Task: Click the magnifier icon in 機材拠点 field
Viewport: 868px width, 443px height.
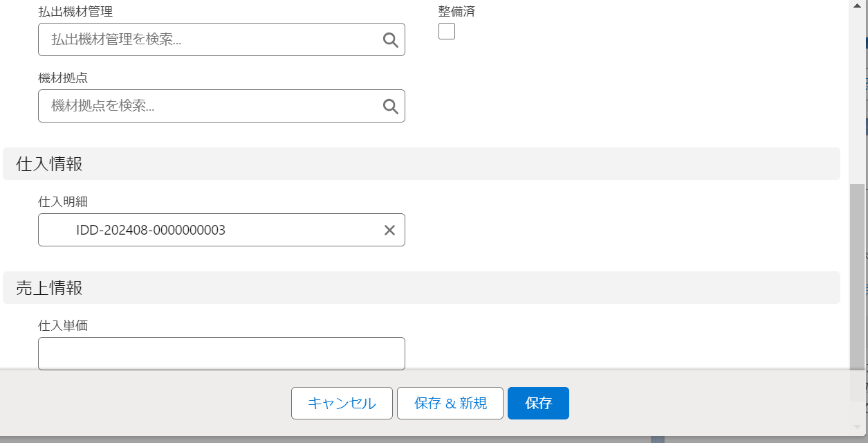Action: tap(390, 107)
